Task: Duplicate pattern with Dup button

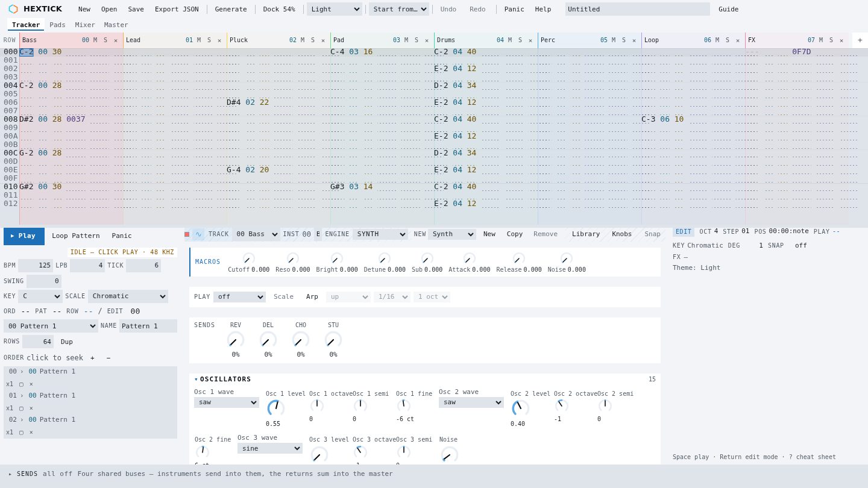Action: [x=67, y=342]
